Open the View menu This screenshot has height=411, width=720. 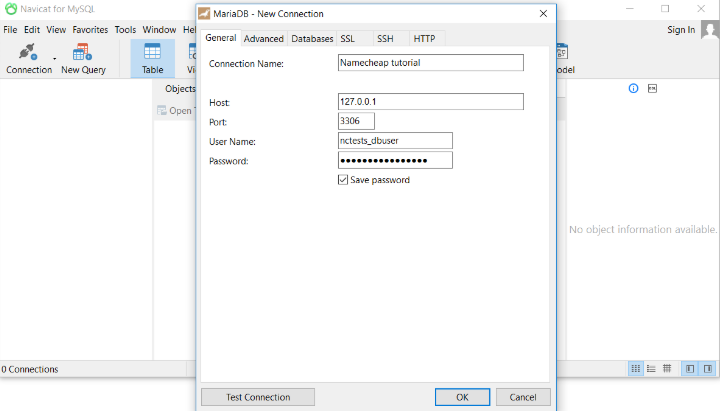[x=56, y=30]
